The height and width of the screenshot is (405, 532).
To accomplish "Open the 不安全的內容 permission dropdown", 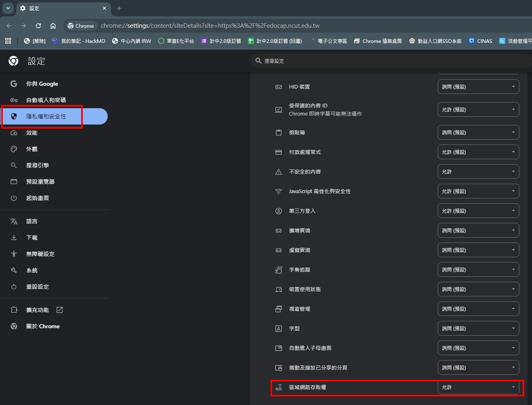I will 478,171.
